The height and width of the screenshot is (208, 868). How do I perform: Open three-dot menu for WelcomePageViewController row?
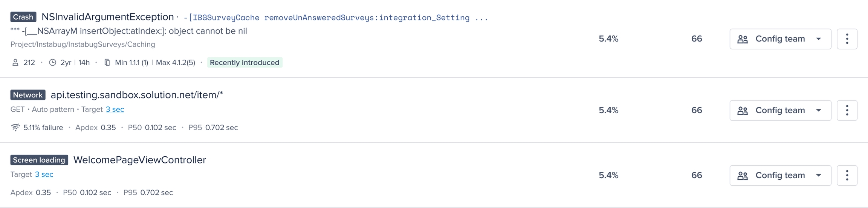coord(847,175)
